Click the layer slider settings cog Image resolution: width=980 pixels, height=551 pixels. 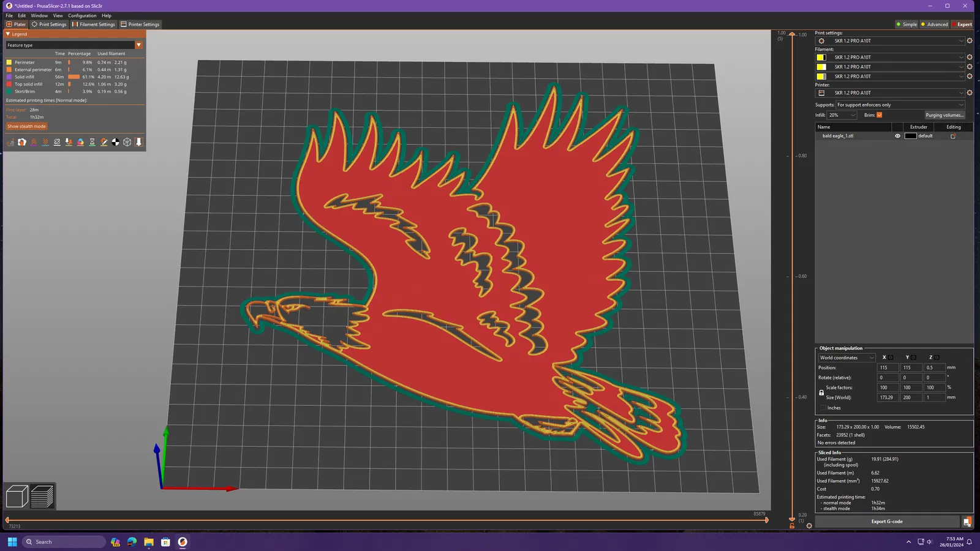coord(809,526)
